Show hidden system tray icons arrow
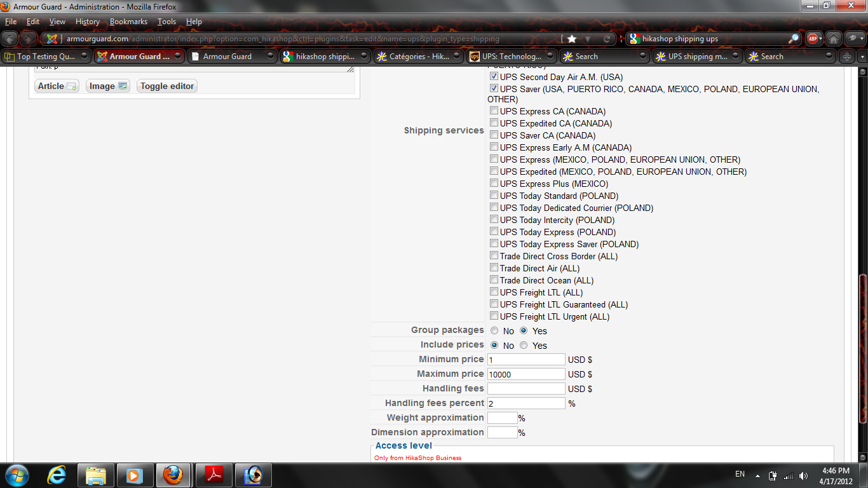The height and width of the screenshot is (488, 868). pyautogui.click(x=757, y=475)
